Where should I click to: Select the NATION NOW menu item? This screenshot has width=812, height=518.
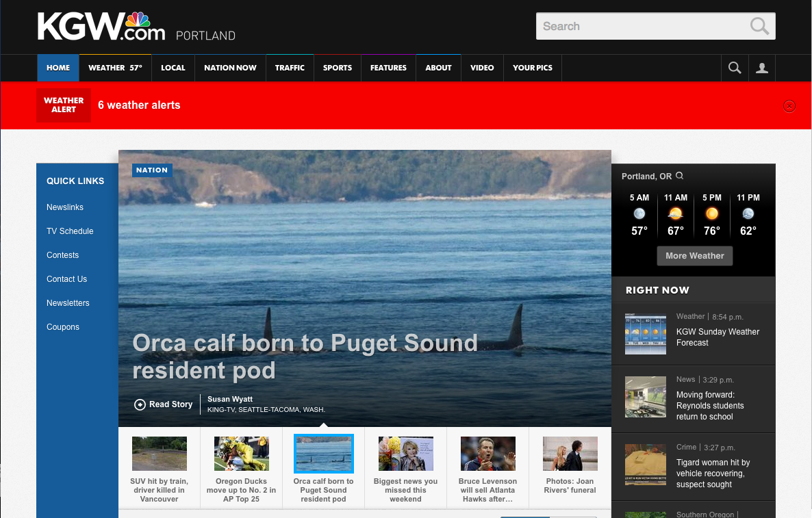230,68
